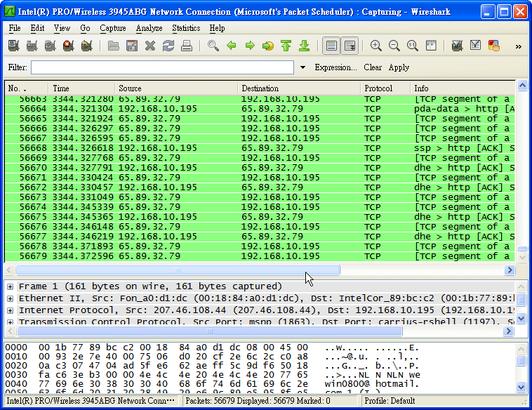Reset zoom to normal size 1:1
532x410 pixels.
tap(413, 46)
